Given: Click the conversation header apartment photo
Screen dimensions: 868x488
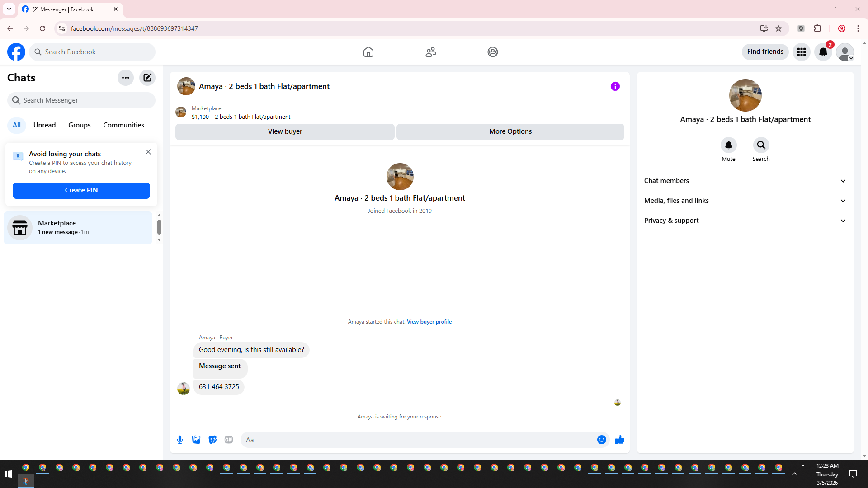Looking at the screenshot, I should pyautogui.click(x=186, y=86).
